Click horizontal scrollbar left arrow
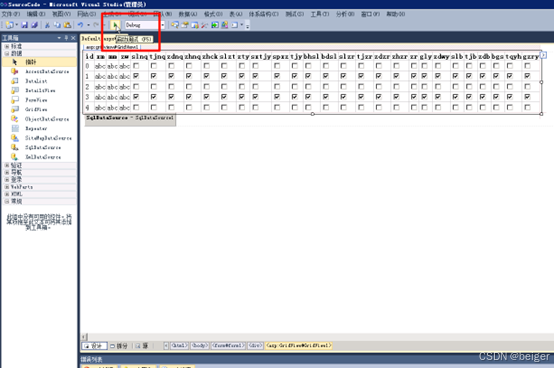Image resolution: width=554 pixels, height=368 pixels. 84,337
